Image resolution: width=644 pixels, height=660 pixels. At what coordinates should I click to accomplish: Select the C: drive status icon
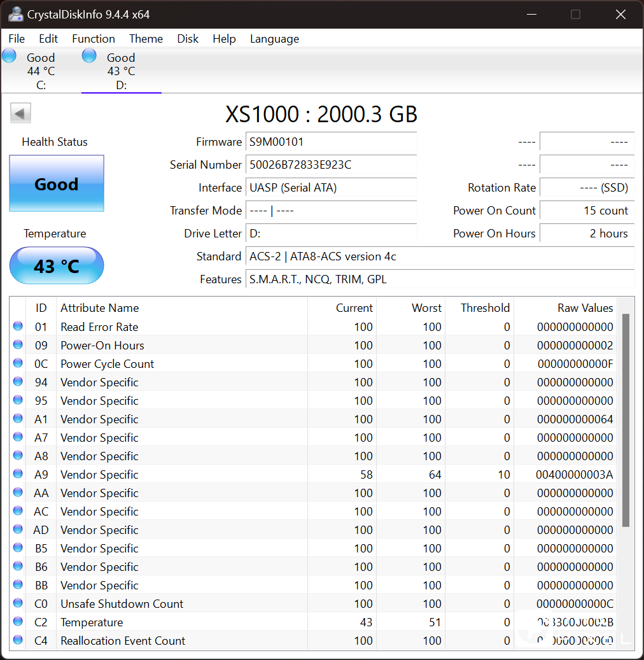tap(9, 56)
